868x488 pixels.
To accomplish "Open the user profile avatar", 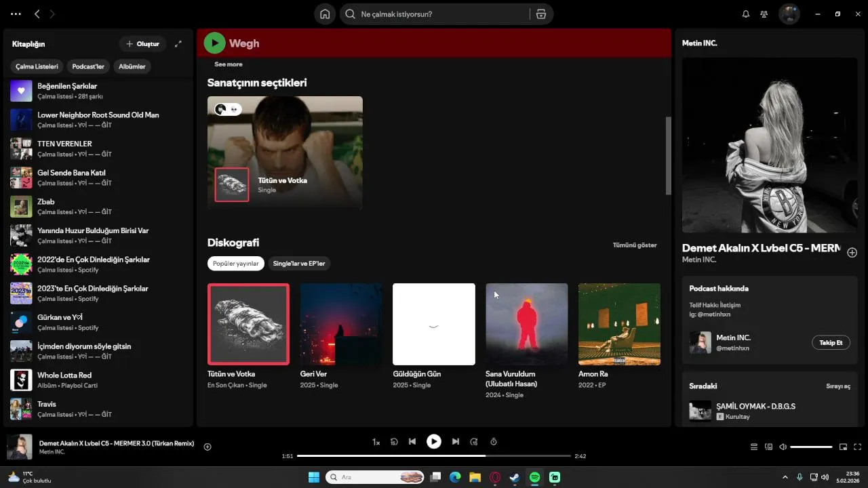I will pyautogui.click(x=789, y=14).
